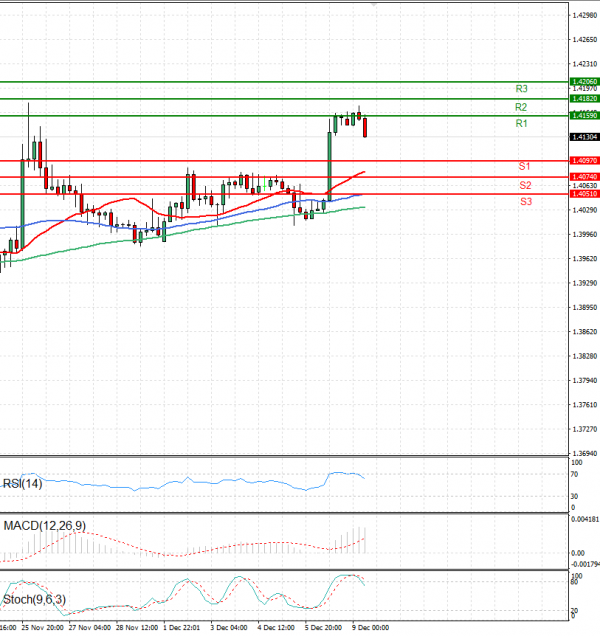600x636 pixels.
Task: Select the 1.40510 price tag
Action: 585,194
